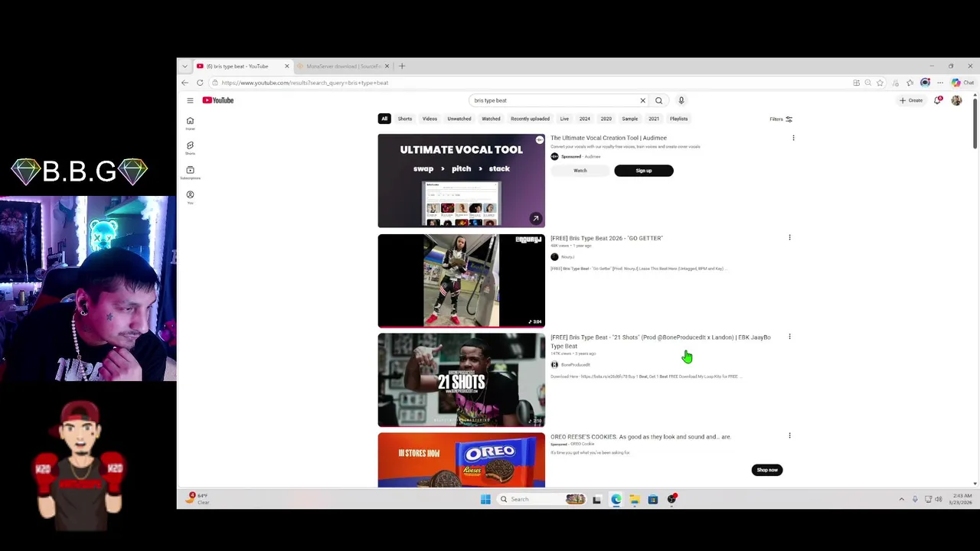Screen dimensions: 980x551
Task: Open the Windows Start menu
Action: [x=485, y=499]
